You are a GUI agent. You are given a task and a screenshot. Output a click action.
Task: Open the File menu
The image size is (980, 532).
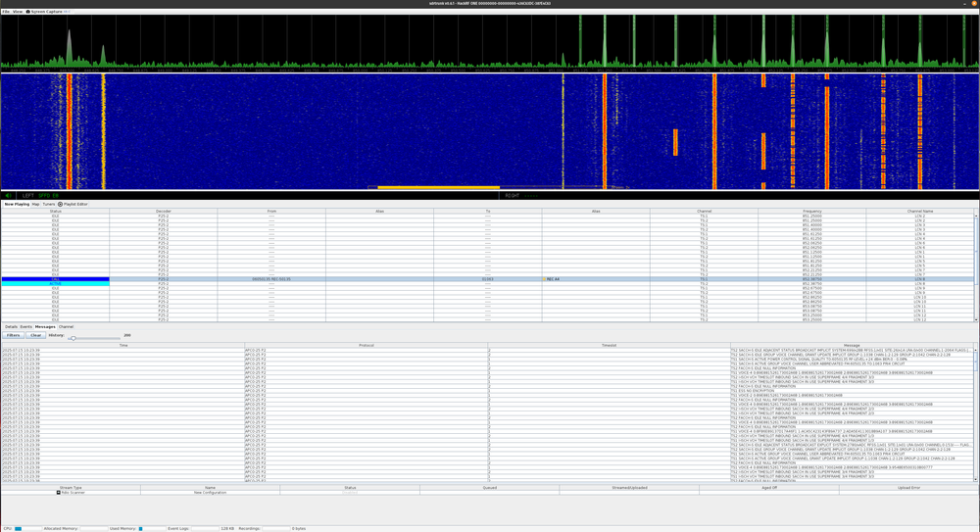(6, 11)
